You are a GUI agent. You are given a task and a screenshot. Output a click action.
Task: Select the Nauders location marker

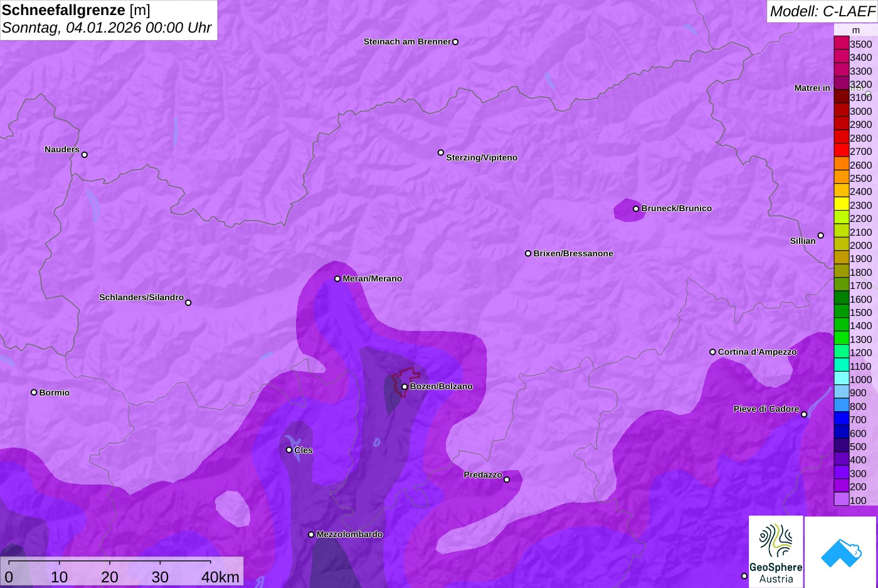click(x=85, y=155)
